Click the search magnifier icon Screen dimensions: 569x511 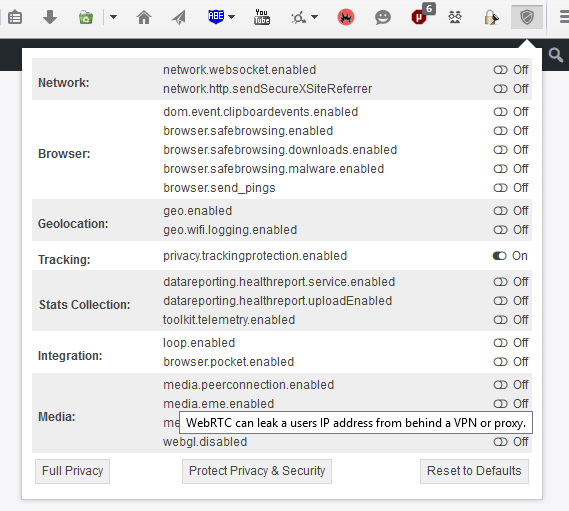(x=556, y=56)
